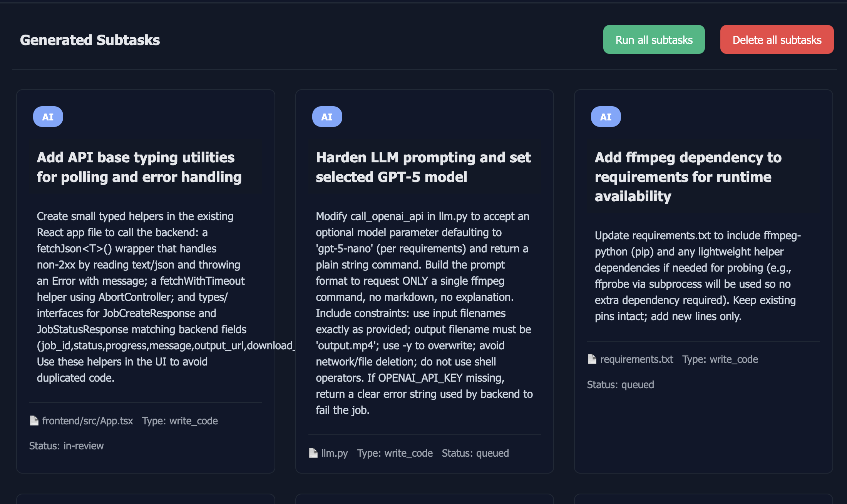Click the 'Generated Subtasks' heading
Image resolution: width=847 pixels, height=504 pixels.
(x=90, y=39)
